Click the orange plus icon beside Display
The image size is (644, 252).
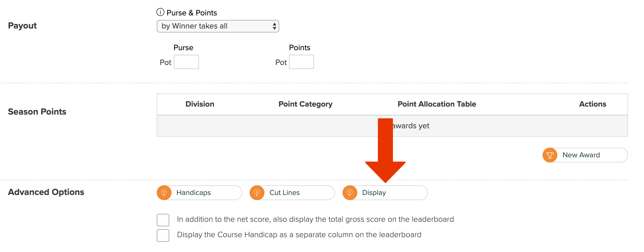click(350, 193)
